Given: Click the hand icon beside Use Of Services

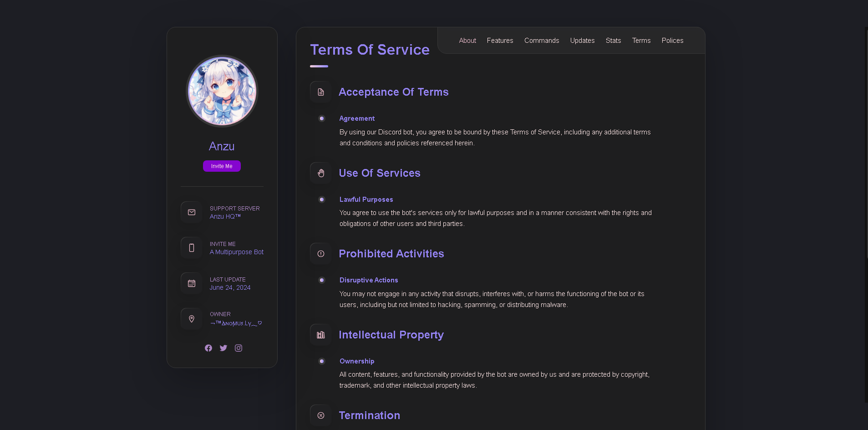Looking at the screenshot, I should coord(320,173).
